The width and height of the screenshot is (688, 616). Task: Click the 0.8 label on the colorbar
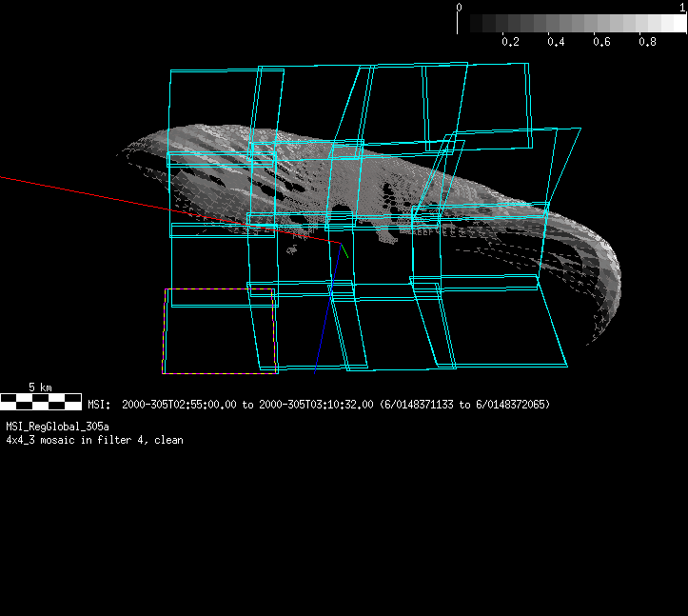[647, 42]
